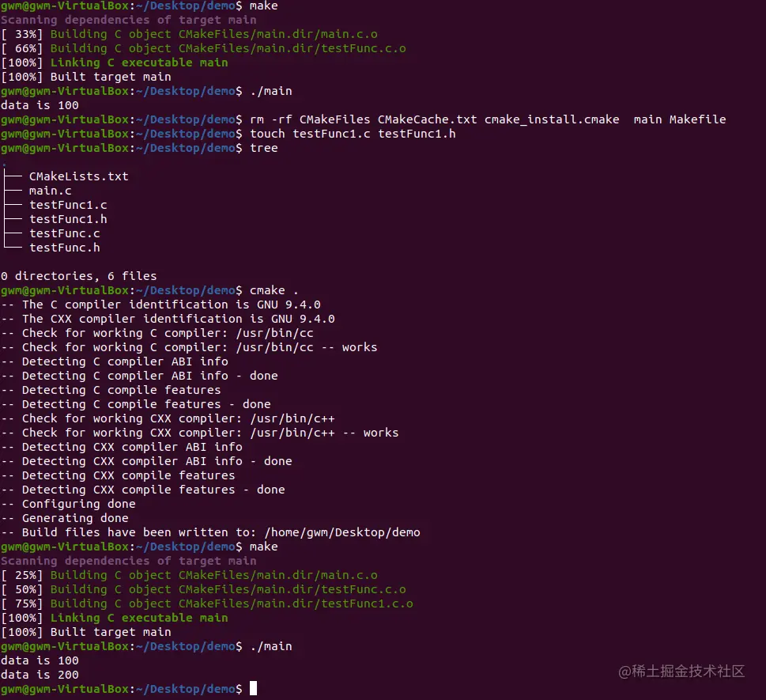Image resolution: width=766 pixels, height=700 pixels.
Task: Click testFunc1.h in tree listing
Action: 68,219
